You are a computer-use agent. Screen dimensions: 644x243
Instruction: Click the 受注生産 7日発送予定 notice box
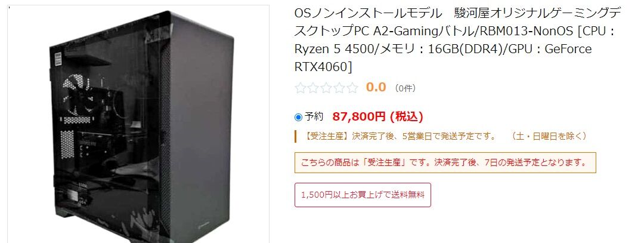click(x=445, y=162)
